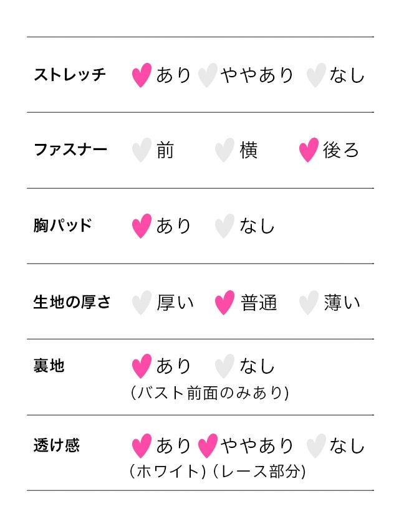Click the pink heart beside ストレッチ あり
The image size is (399, 532).
click(x=142, y=75)
